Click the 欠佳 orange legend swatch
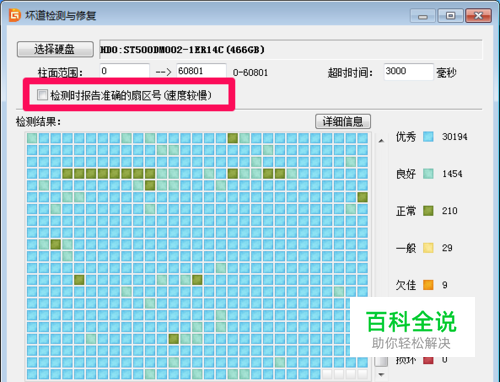Screen dimensions: 500x382 tap(428, 285)
